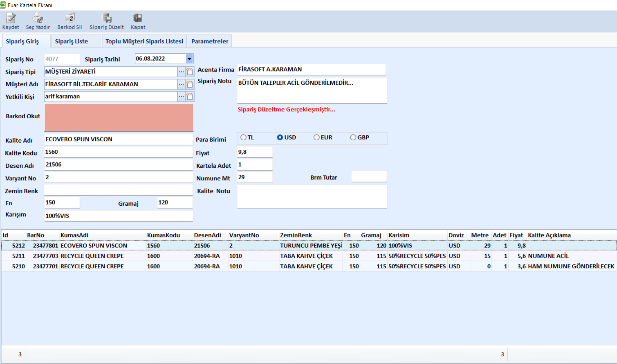Click the pink Barkod Okut field
This screenshot has height=364, width=617.
tap(119, 117)
